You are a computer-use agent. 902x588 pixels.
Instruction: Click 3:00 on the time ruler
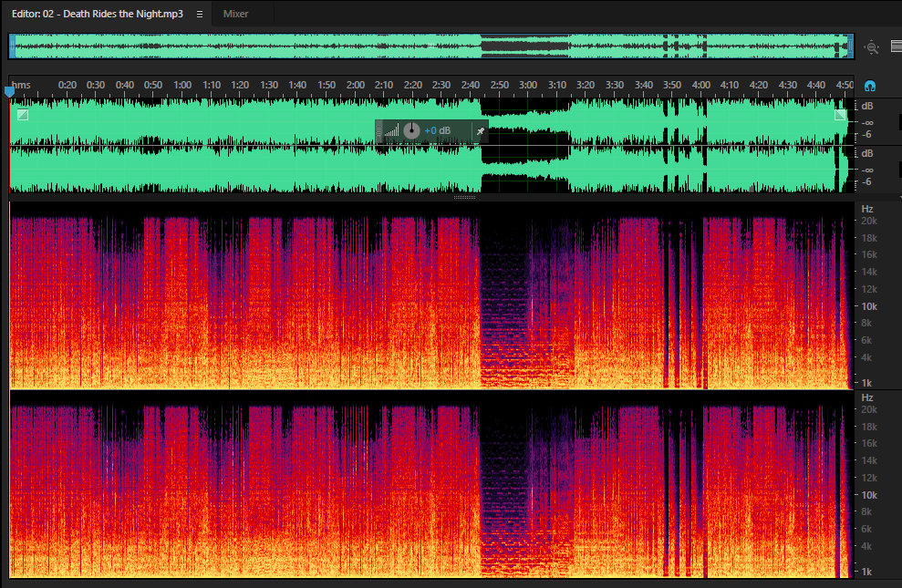click(528, 85)
